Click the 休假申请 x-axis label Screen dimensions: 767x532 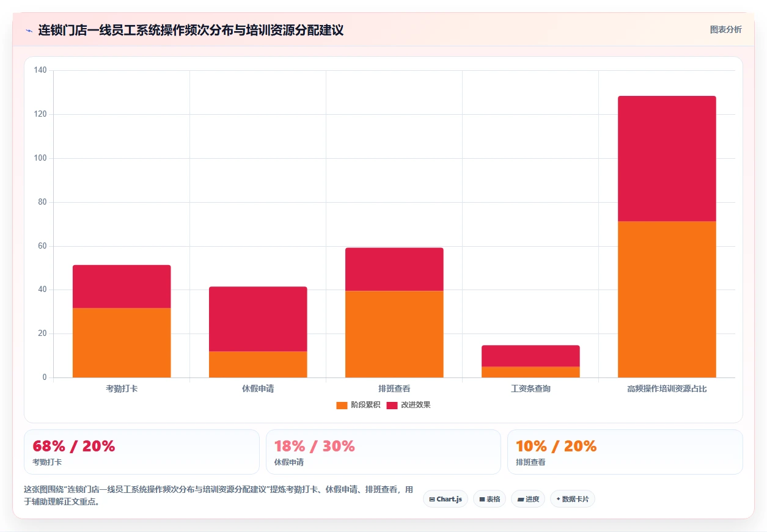click(258, 388)
